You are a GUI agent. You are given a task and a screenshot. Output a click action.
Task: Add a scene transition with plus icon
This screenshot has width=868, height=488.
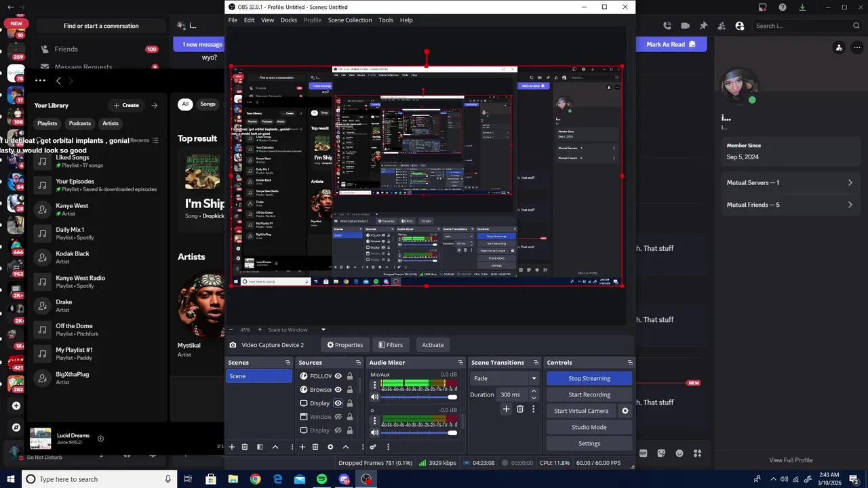point(506,409)
